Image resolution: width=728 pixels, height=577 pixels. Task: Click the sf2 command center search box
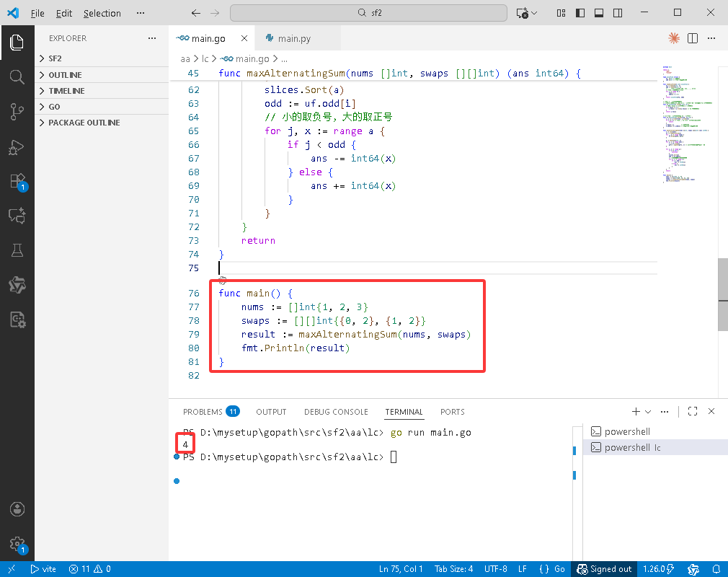(x=368, y=13)
